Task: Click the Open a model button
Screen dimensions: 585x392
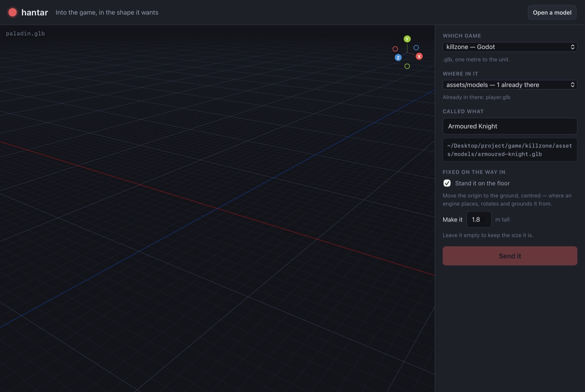Action: tap(552, 12)
